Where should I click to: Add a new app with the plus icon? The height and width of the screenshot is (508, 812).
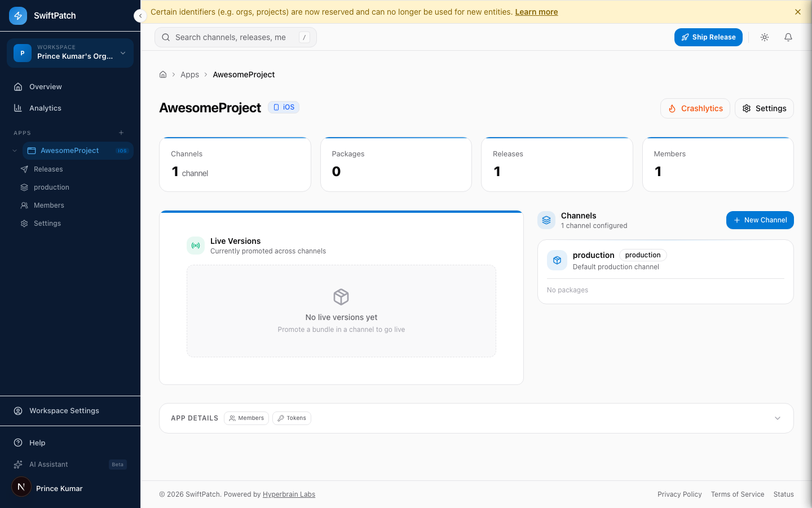[x=121, y=133]
